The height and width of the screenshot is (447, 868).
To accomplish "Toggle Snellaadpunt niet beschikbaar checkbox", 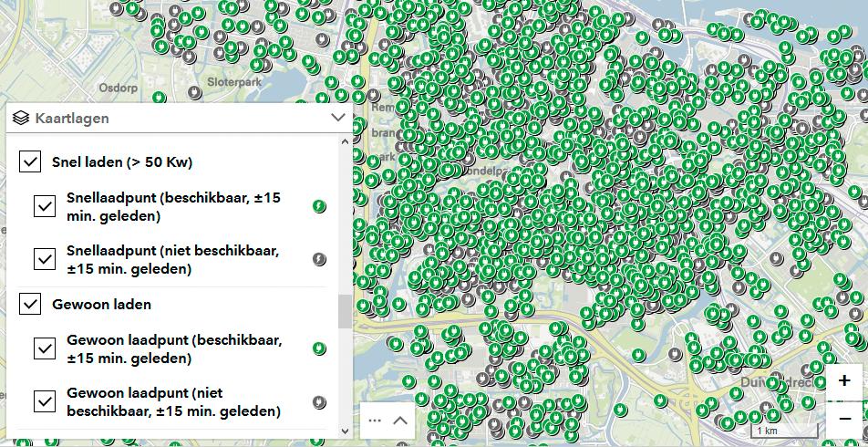I will [x=45, y=259].
